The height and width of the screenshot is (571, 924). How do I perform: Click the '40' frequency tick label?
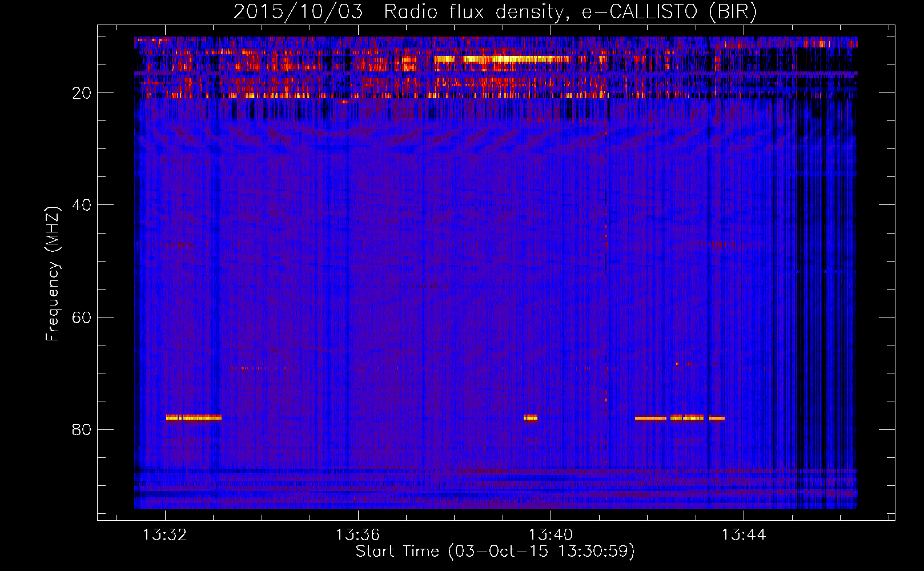pos(82,204)
